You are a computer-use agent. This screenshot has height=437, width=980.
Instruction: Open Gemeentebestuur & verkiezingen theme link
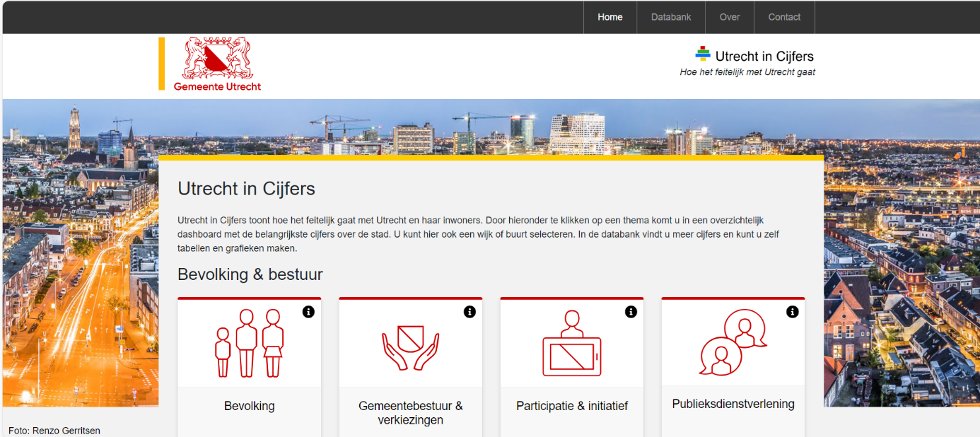[x=410, y=413]
